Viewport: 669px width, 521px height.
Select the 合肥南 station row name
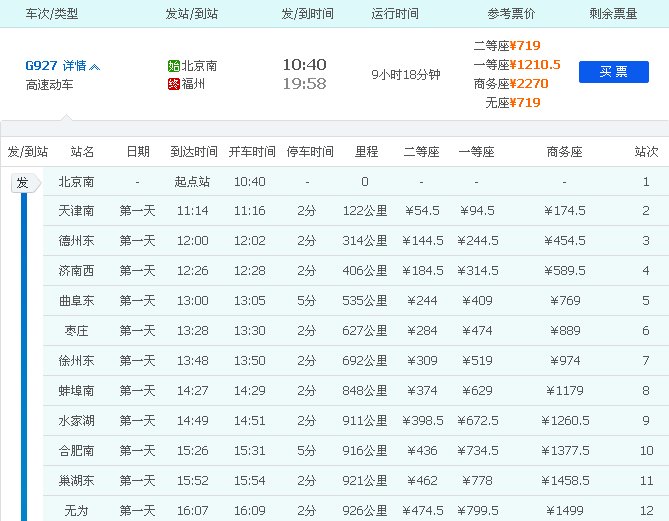[76, 451]
